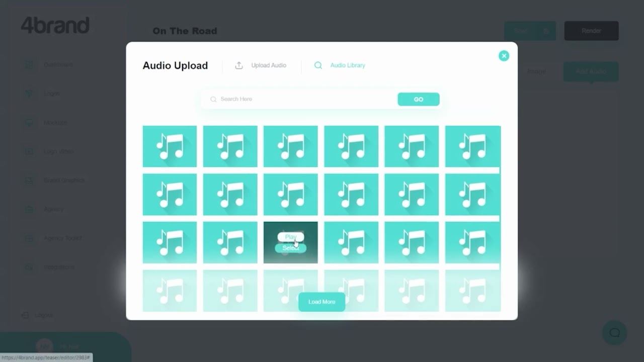
Task: Open the Audio Library tab
Action: tap(340, 65)
